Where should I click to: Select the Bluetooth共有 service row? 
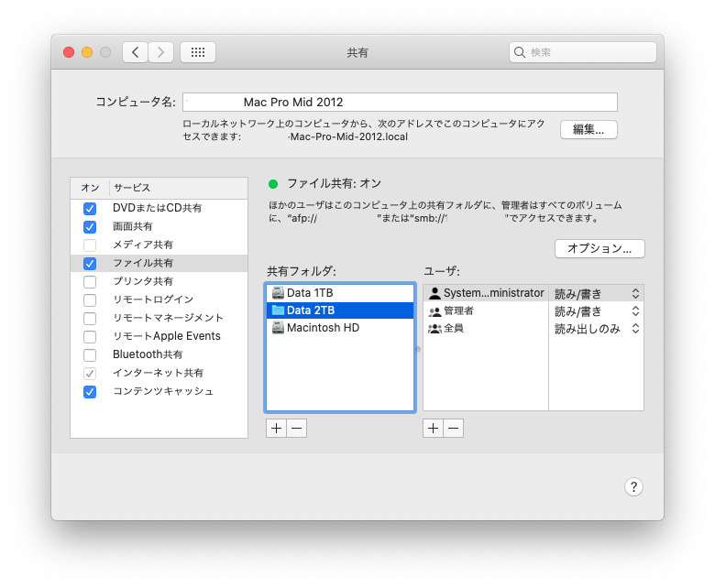tap(159, 354)
